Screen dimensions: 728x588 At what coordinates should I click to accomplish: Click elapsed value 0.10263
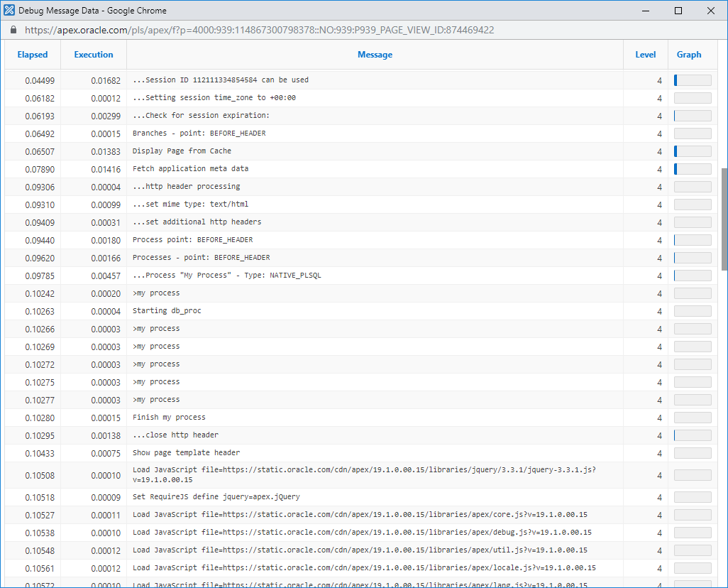pos(40,312)
